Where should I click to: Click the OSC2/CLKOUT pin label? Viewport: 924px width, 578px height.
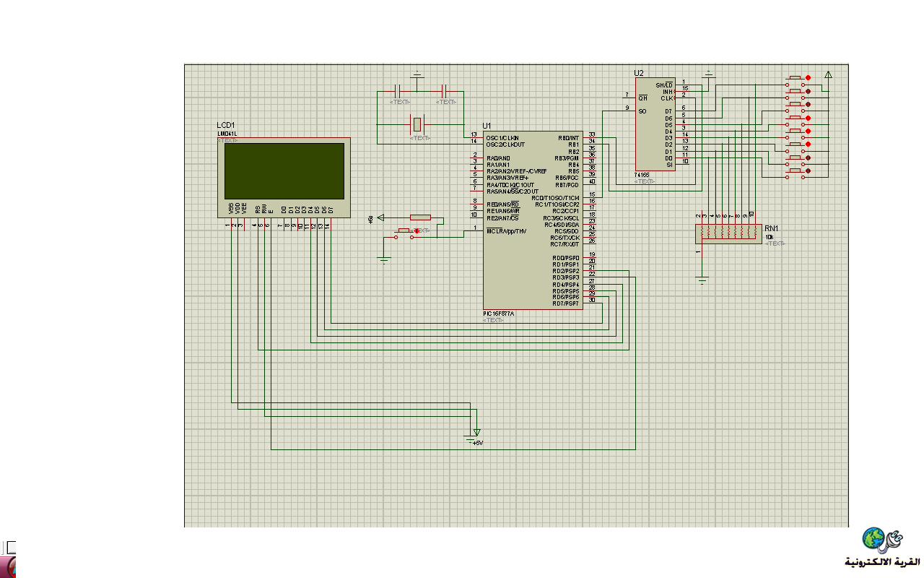pyautogui.click(x=505, y=144)
